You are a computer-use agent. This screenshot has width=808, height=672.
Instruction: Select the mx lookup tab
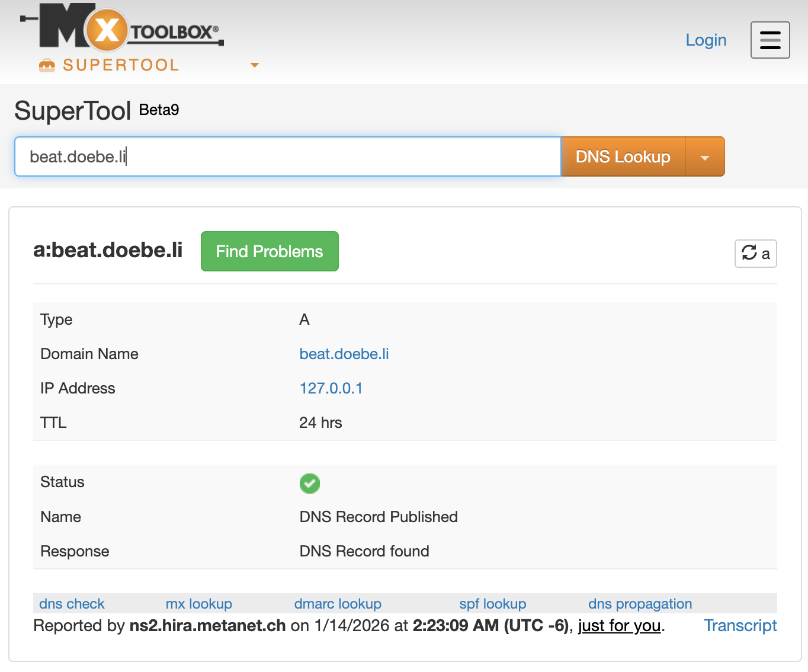(x=198, y=603)
